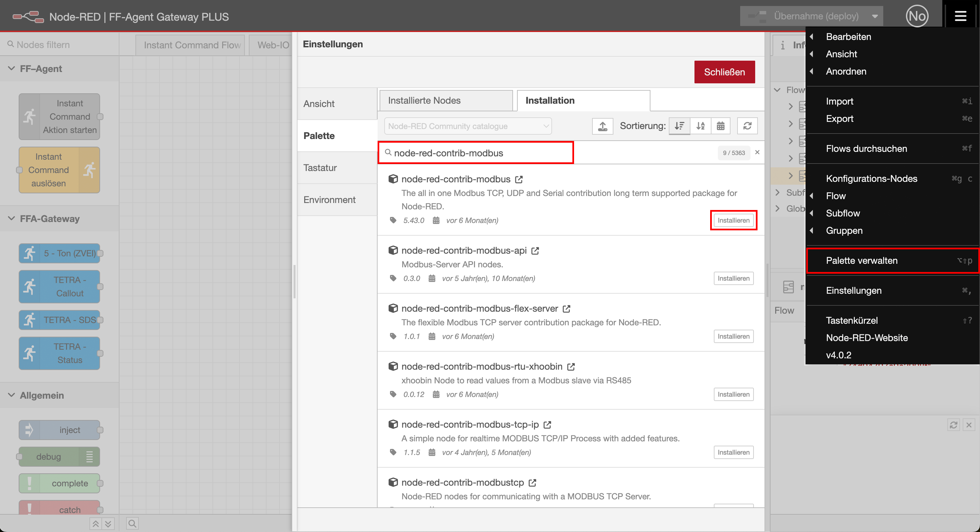Collapse all palette categories double-up arrow

point(95,524)
